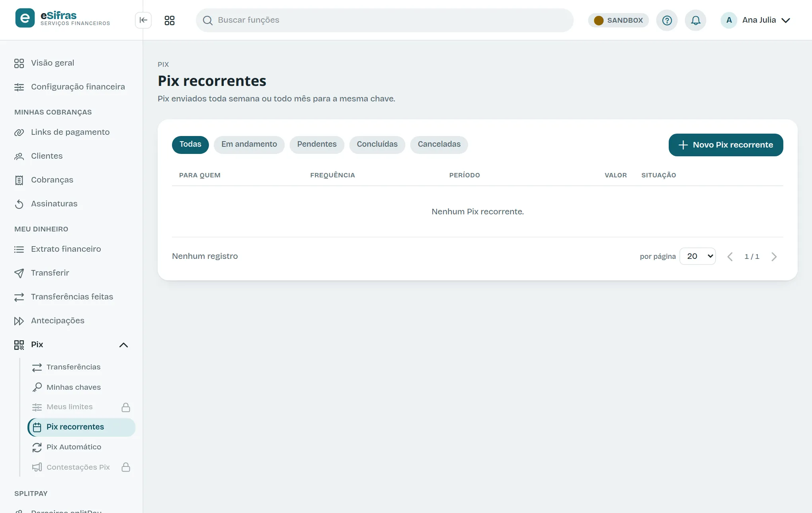
Task: Go to next page arrow
Action: 774,256
